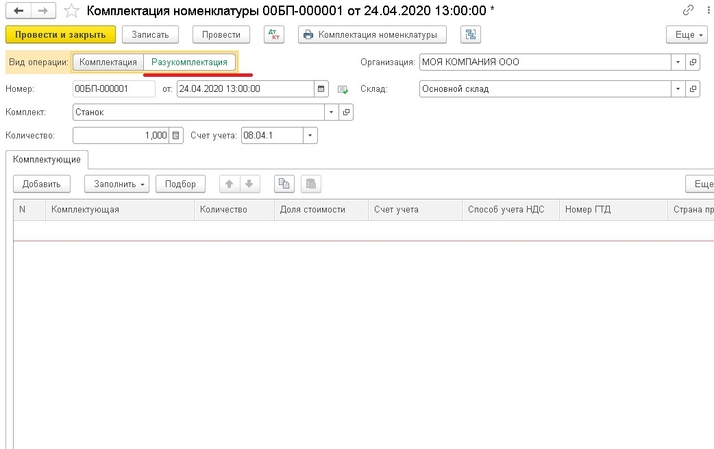Show document postings via Дт/Кт icon
Screen dimensions: 714x449
point(274,34)
